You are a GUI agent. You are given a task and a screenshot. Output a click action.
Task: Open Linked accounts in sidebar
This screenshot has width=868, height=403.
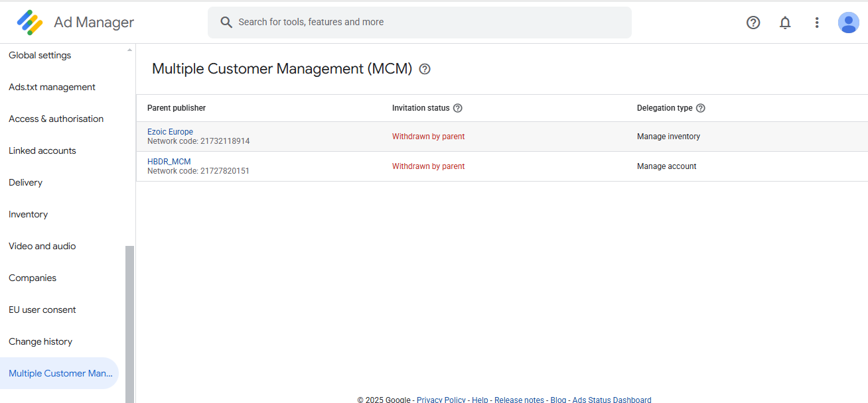(42, 150)
